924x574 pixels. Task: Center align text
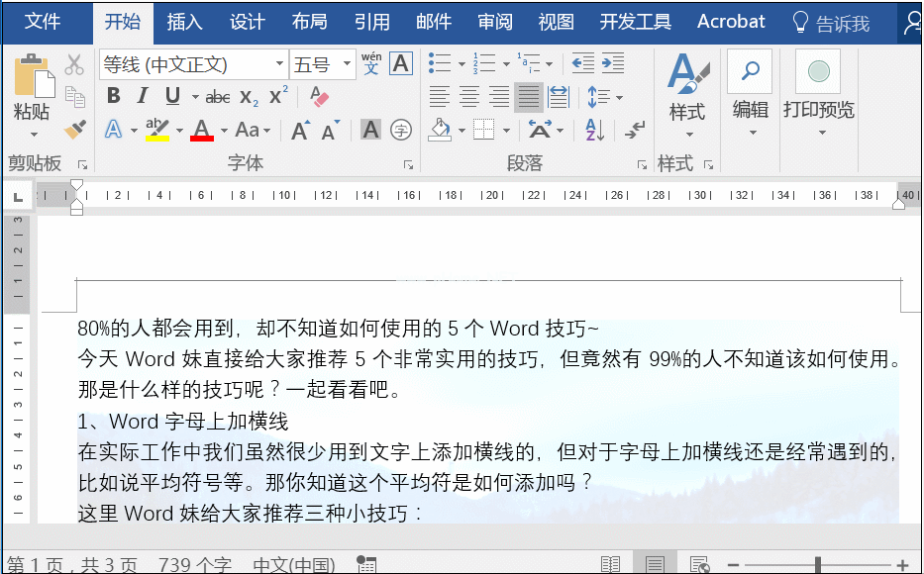[469, 97]
